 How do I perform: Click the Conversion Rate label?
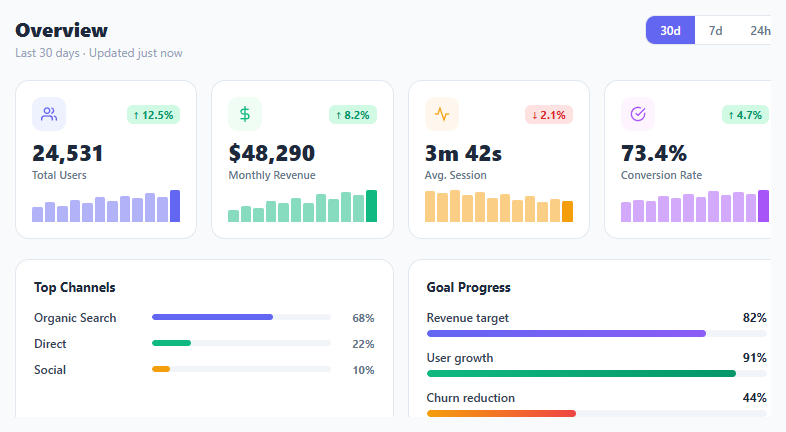pos(661,175)
